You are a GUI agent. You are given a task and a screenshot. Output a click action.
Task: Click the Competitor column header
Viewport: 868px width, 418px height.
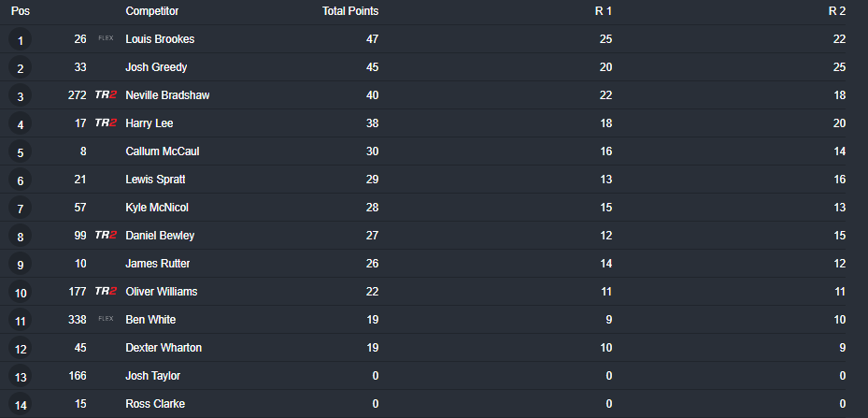152,11
